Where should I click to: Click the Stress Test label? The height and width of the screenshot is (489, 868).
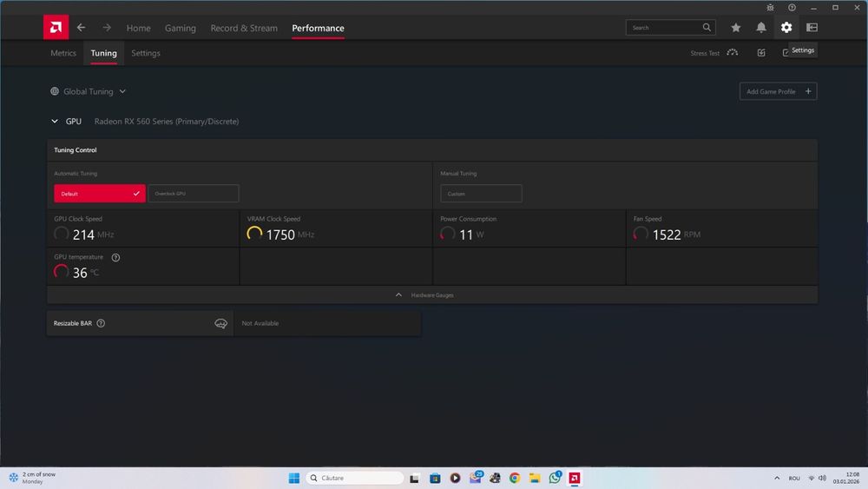coord(705,53)
